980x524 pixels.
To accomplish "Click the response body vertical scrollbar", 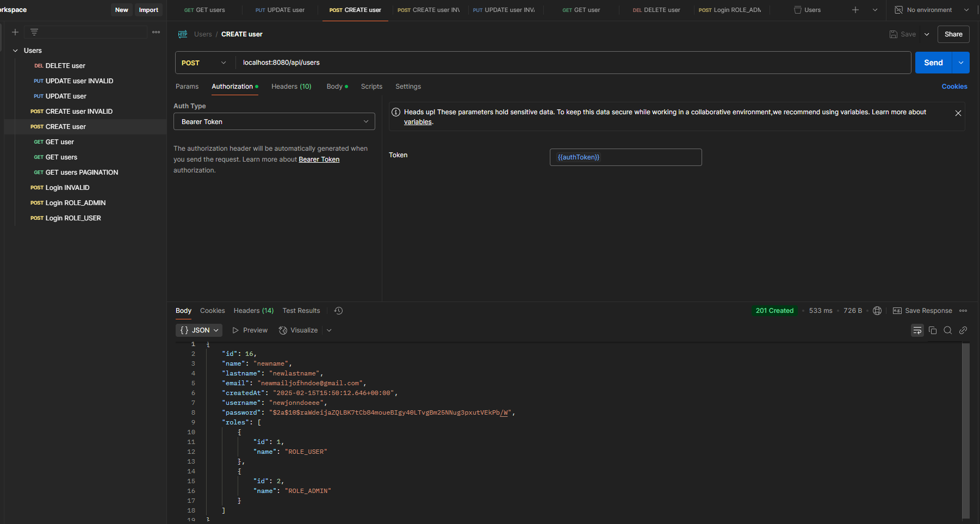I will click(965, 430).
